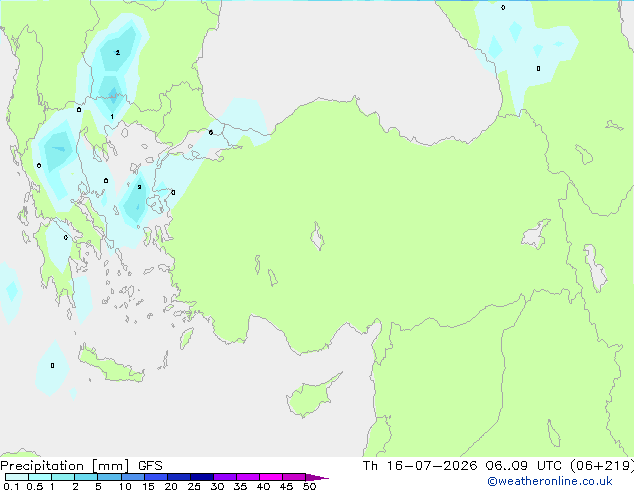This screenshot has height=490, width=634.
Task: Select the 5 legend tick label
Action: [98, 486]
